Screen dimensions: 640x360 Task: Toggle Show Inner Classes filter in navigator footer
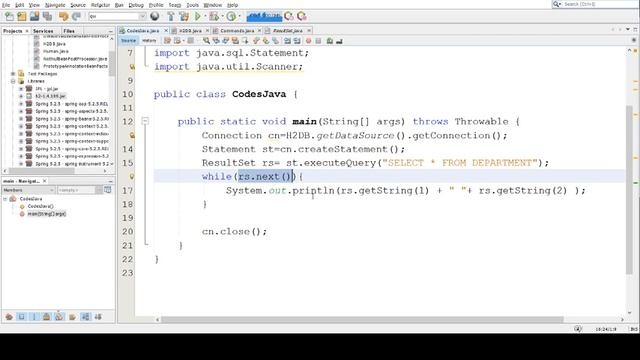[x=59, y=317]
